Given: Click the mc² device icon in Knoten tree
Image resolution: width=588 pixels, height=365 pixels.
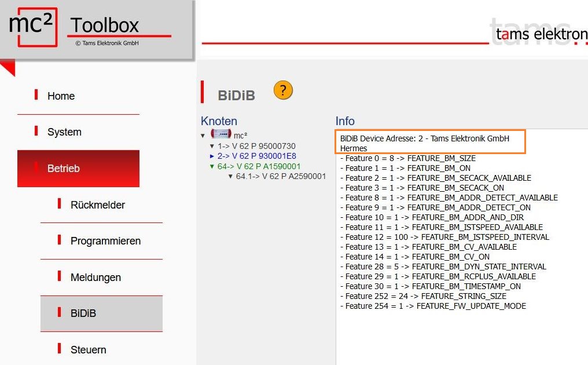Looking at the screenshot, I should coord(220,134).
